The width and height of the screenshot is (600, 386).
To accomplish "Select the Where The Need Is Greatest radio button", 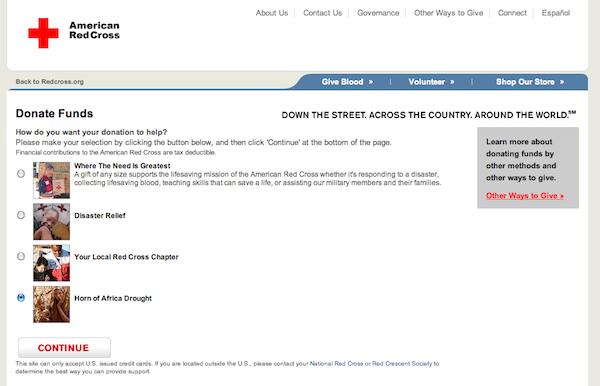I will pyautogui.click(x=21, y=174).
